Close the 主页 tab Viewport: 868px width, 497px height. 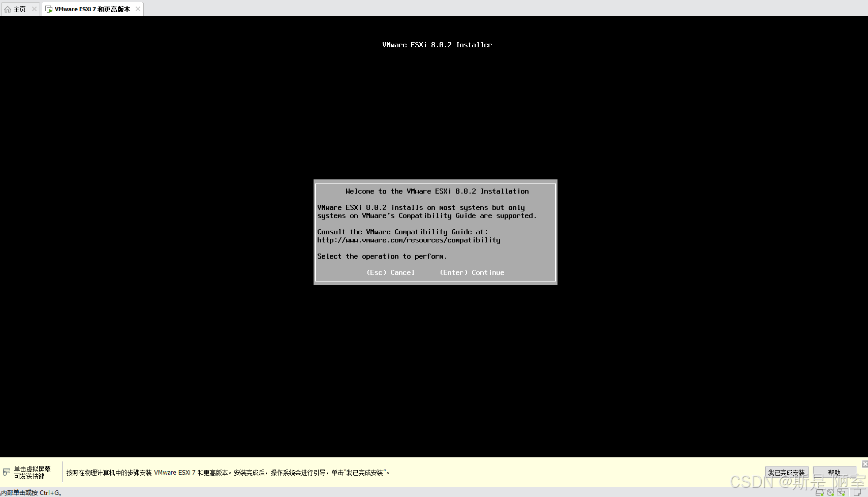(x=34, y=9)
